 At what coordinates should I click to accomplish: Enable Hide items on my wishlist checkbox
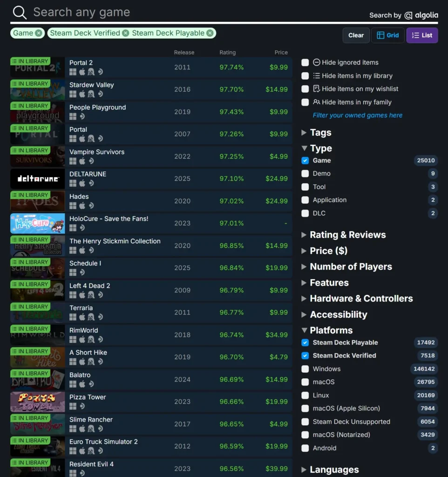tap(305, 89)
